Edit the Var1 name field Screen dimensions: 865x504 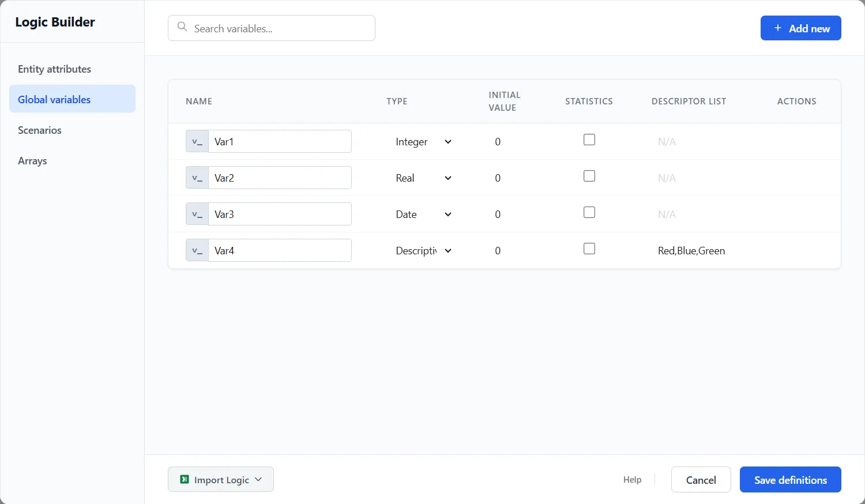coord(280,141)
